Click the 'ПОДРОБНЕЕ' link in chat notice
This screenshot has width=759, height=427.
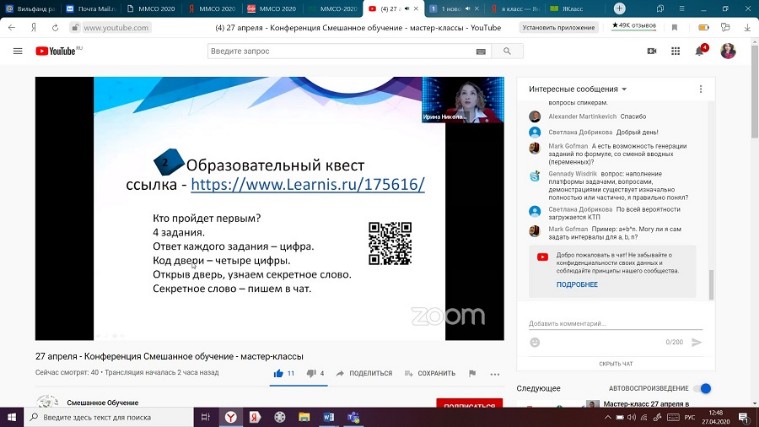(x=577, y=285)
